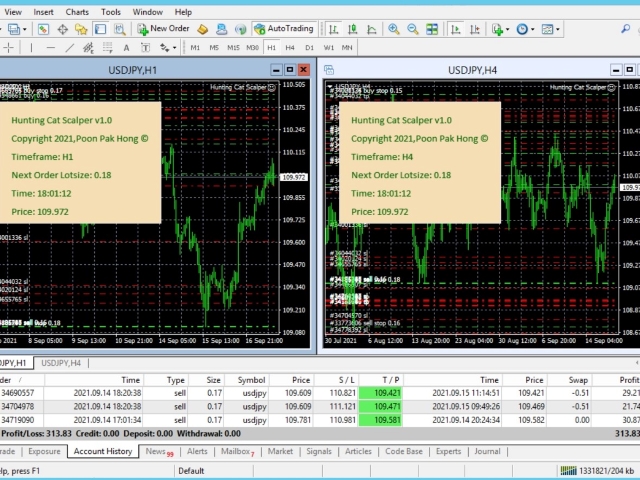Switch to candlestick chart display

tap(353, 29)
